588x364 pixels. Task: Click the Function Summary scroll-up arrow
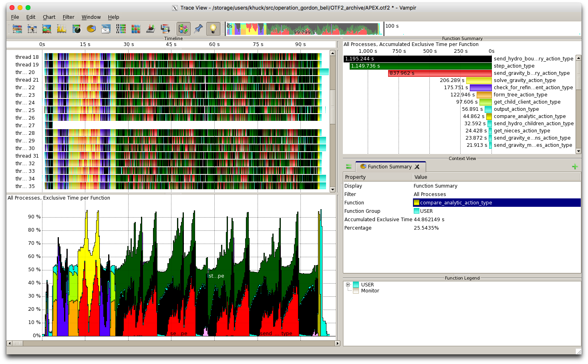(578, 58)
